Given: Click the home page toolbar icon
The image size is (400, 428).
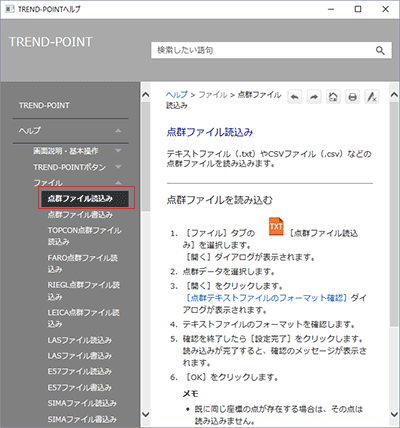Looking at the screenshot, I should [x=333, y=97].
